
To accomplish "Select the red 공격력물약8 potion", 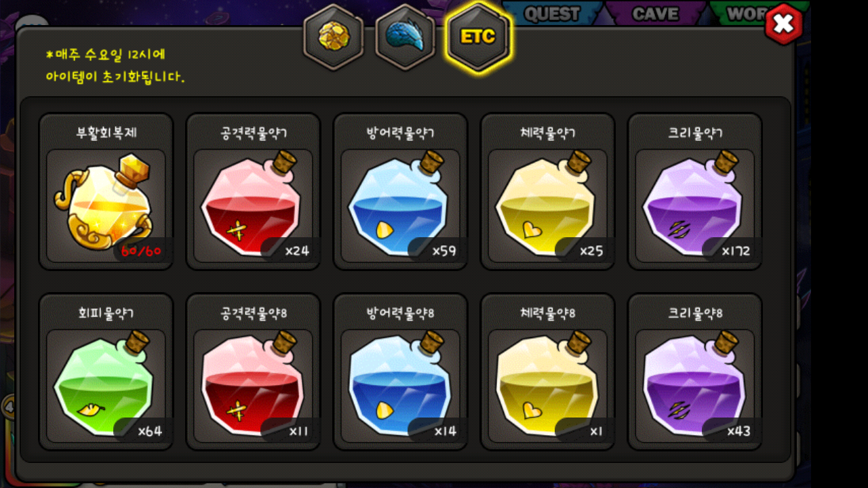I will [x=253, y=372].
